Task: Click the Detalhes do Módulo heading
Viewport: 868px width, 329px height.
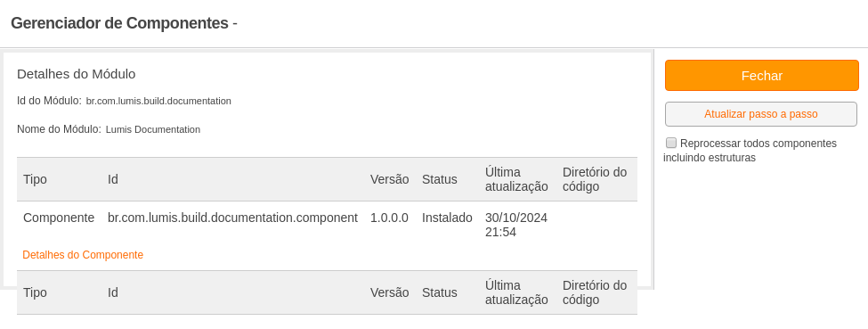Action: click(x=77, y=74)
